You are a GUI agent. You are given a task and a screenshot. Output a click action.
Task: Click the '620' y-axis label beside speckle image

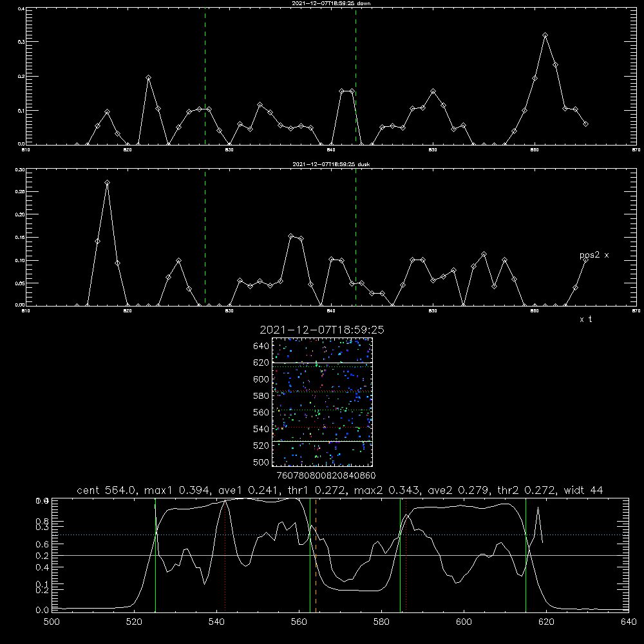pyautogui.click(x=261, y=363)
